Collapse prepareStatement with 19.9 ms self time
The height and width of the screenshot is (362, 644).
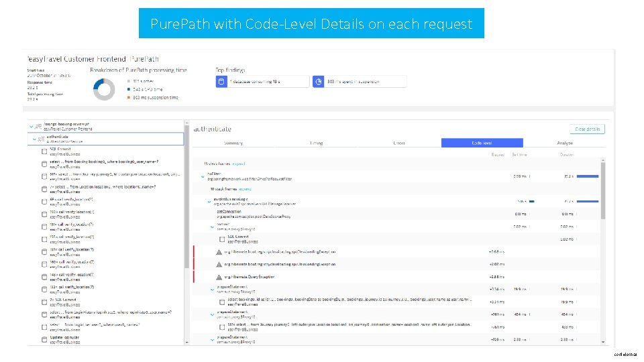tap(212, 290)
